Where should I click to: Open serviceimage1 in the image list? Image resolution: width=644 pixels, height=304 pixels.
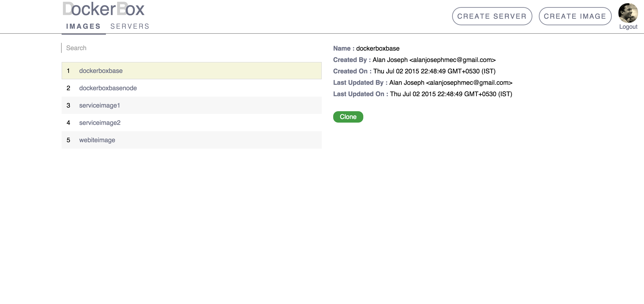click(99, 105)
